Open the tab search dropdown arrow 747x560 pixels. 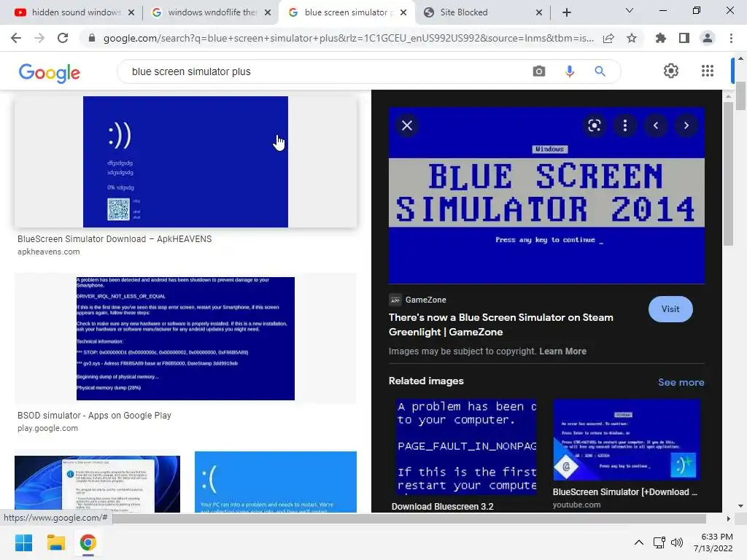click(630, 10)
